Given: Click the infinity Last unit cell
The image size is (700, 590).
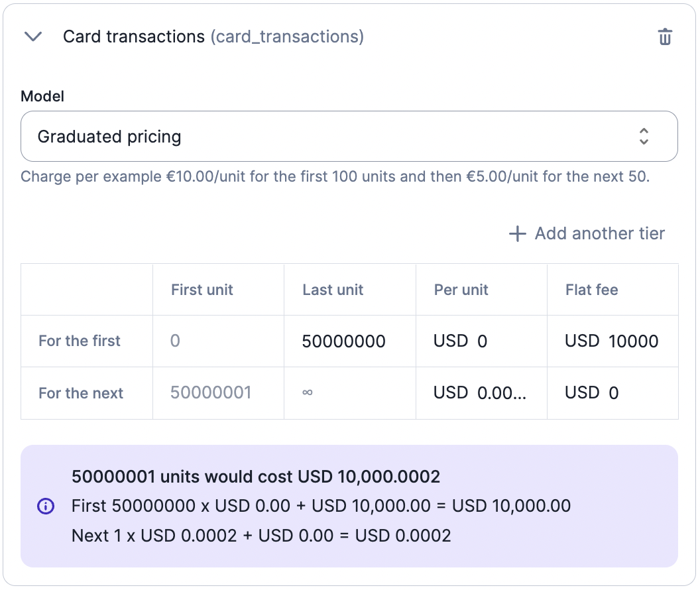Looking at the screenshot, I should pyautogui.click(x=308, y=393).
